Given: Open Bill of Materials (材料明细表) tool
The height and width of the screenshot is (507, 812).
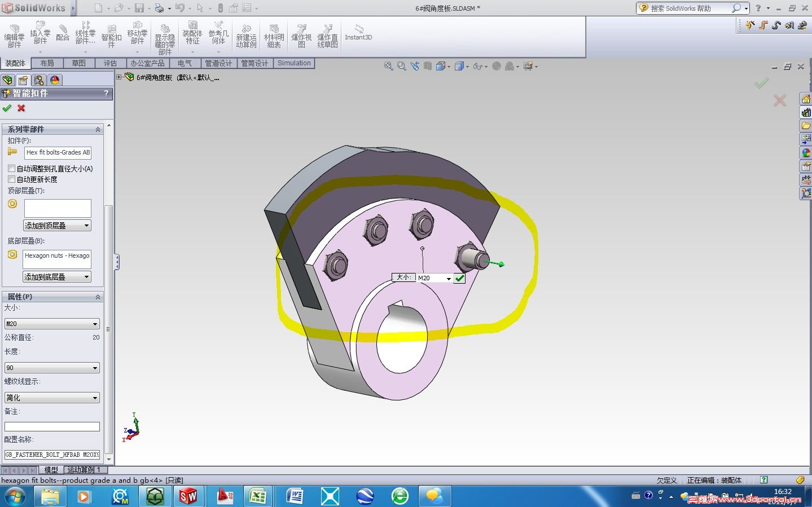Looking at the screenshot, I should pyautogui.click(x=274, y=37).
